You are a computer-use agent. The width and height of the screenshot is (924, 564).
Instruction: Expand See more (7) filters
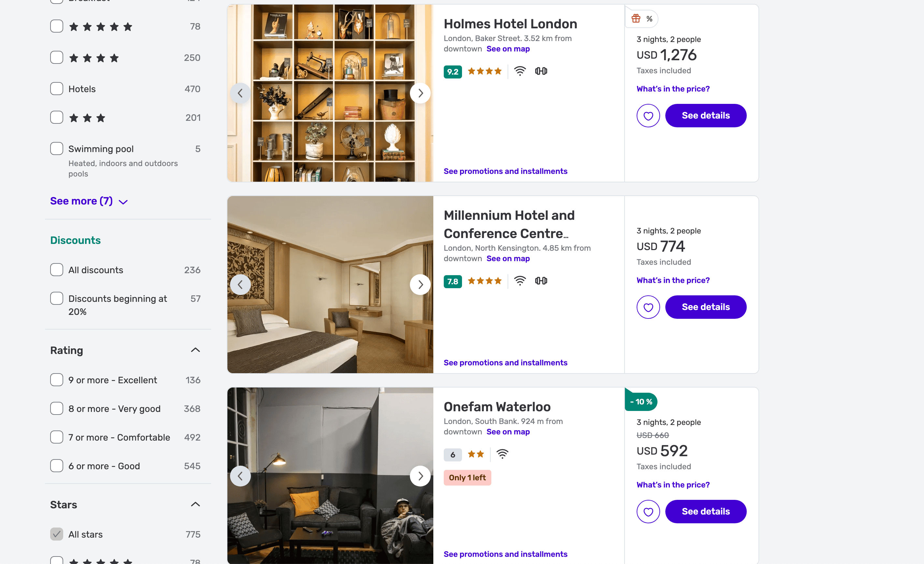click(x=89, y=201)
